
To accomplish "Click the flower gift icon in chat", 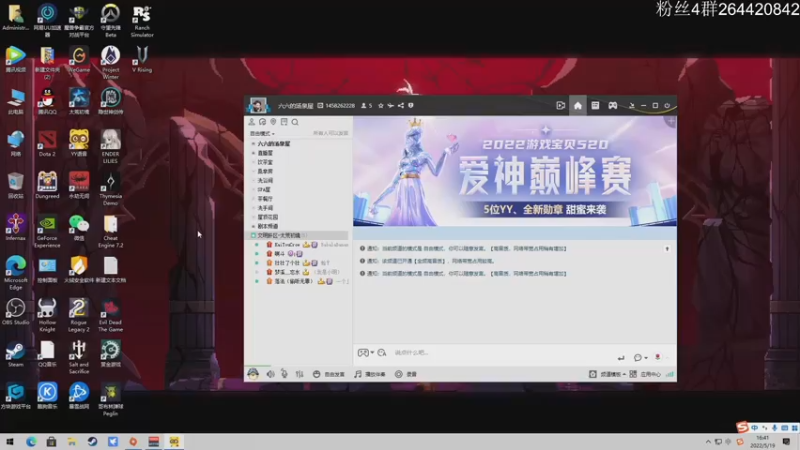I will 658,357.
